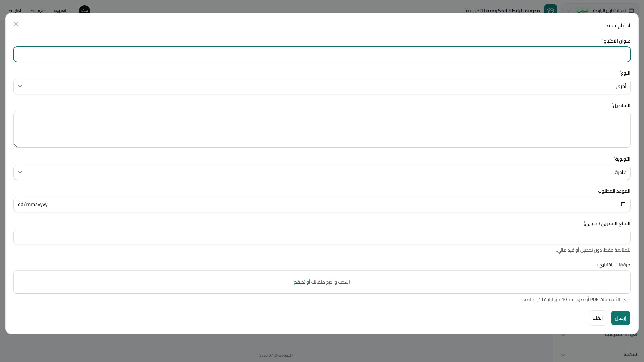Click the تصفح browse link for attachments
644x362 pixels.
click(300, 282)
